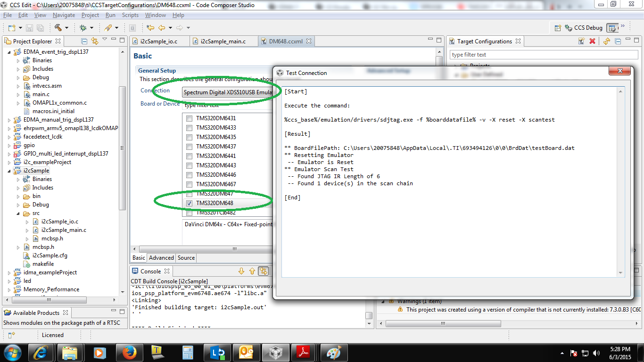Open Project Explorer view menu triangle

pos(105,39)
